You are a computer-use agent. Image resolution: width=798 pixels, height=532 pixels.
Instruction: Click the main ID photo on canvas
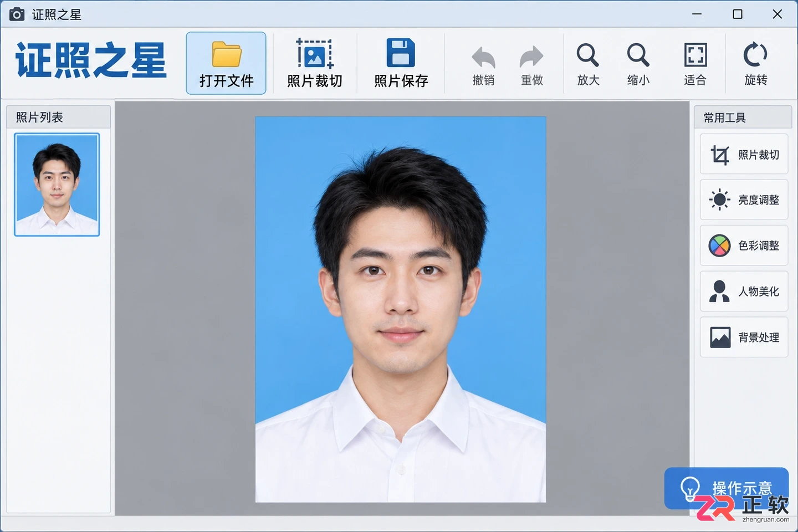(x=400, y=309)
